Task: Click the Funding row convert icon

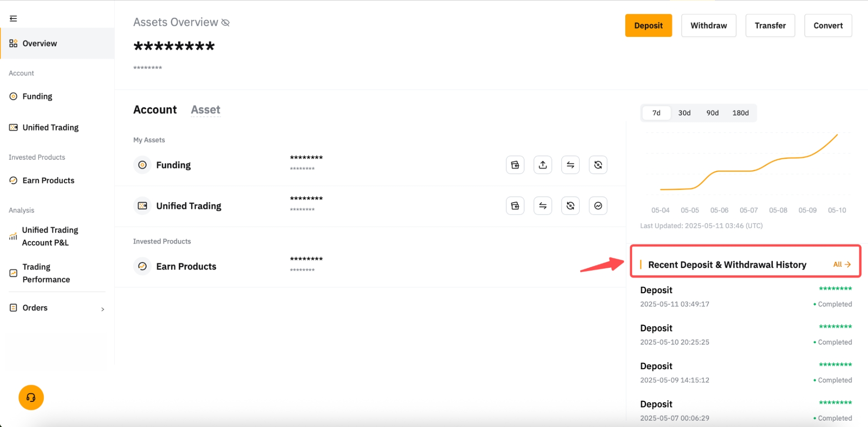Action: point(598,165)
